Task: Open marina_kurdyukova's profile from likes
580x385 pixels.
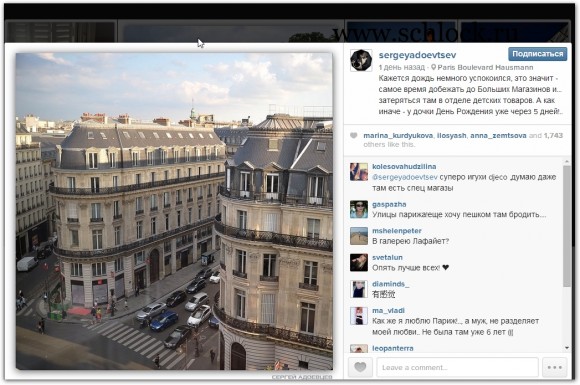Action: 398,135
